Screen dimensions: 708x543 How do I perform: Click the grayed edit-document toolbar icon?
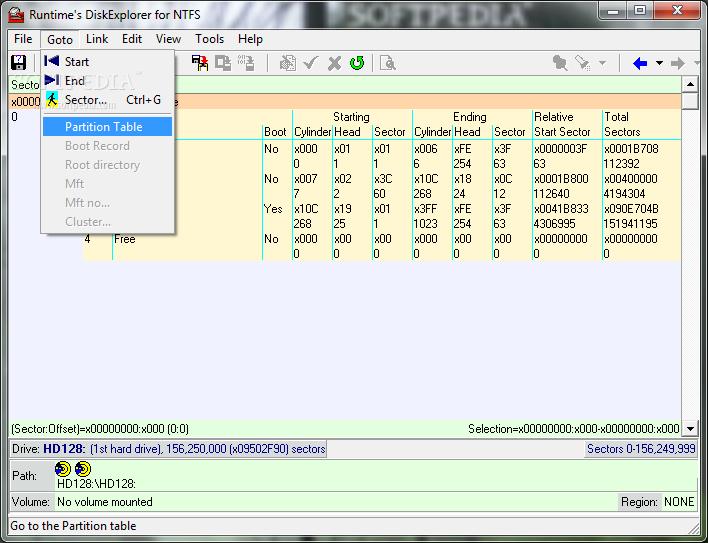(288, 63)
